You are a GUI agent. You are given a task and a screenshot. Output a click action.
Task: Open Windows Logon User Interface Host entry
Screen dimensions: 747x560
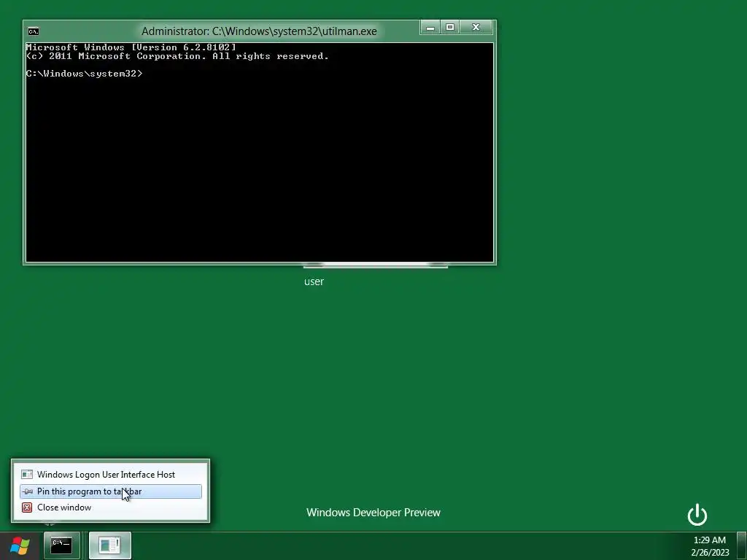[x=111, y=475]
